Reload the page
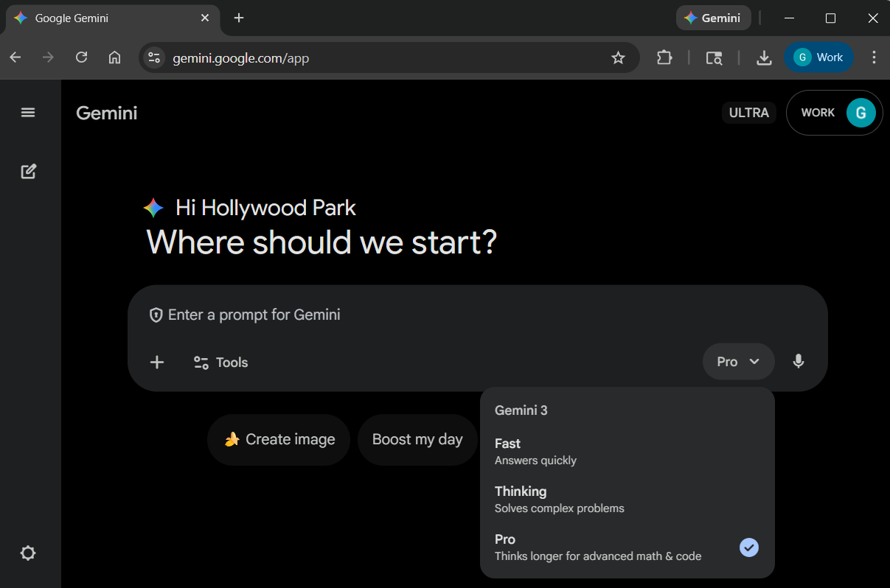Viewport: 890px width, 588px height. 82,57
